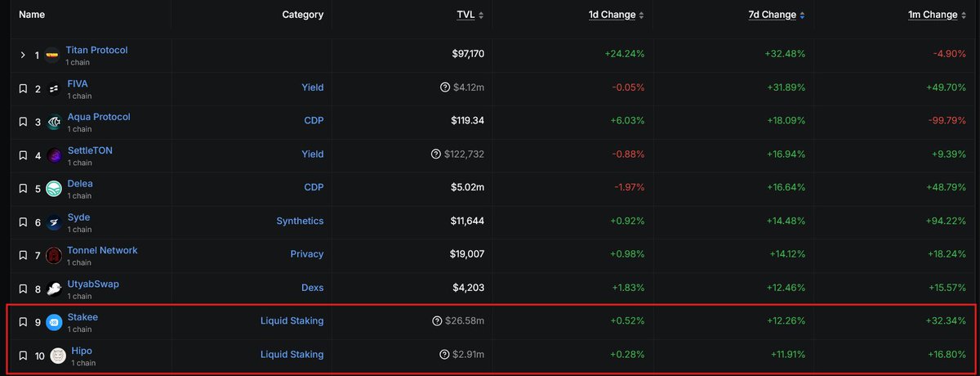The height and width of the screenshot is (376, 980).
Task: Select the $119.34 TVL value
Action: 467,120
